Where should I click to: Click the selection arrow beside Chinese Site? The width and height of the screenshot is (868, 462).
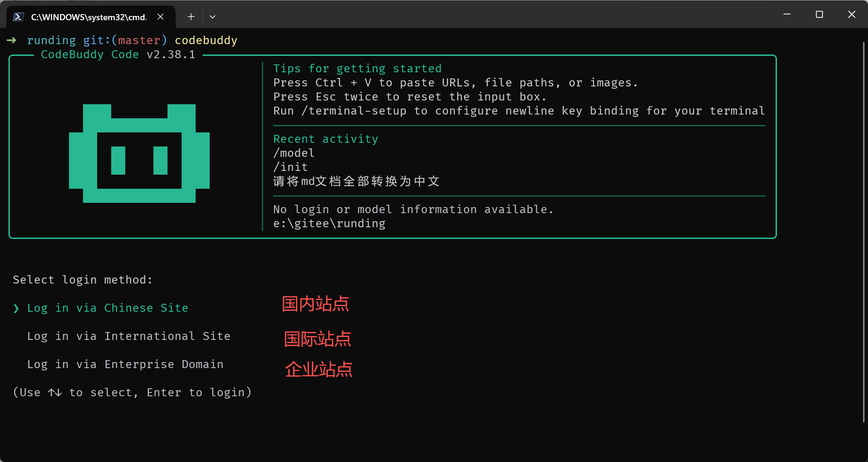[16, 308]
